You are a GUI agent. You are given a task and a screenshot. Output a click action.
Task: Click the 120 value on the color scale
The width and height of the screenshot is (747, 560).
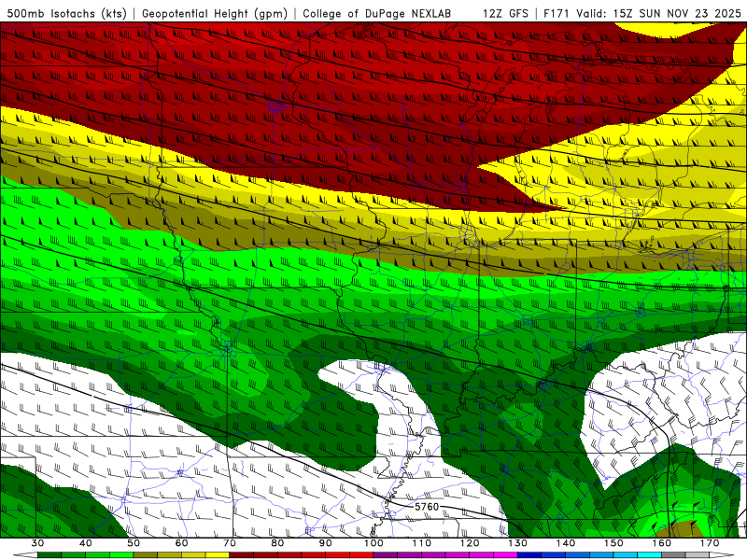point(470,543)
